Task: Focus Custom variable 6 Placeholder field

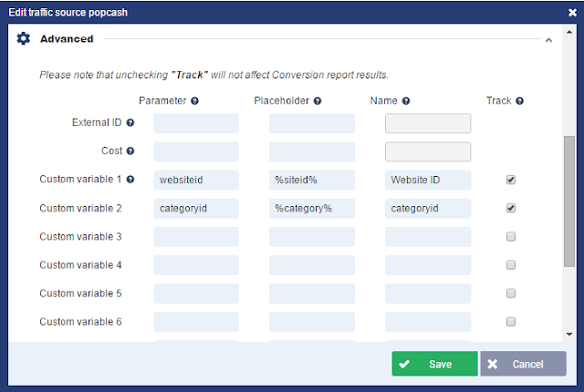Action: point(312,322)
